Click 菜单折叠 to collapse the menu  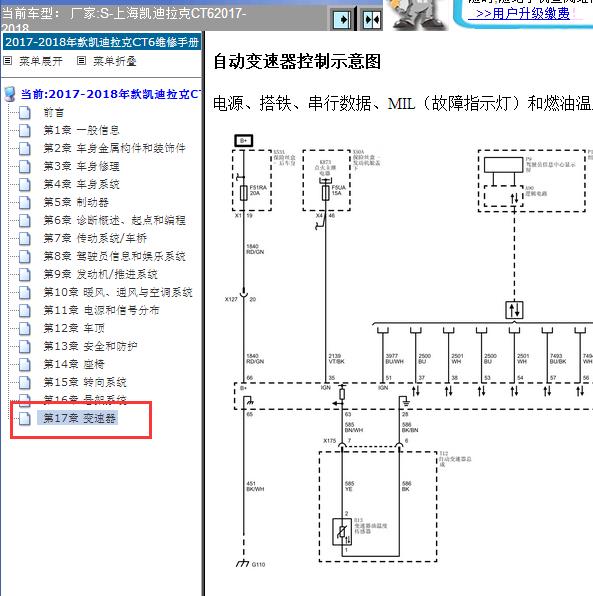(x=115, y=61)
